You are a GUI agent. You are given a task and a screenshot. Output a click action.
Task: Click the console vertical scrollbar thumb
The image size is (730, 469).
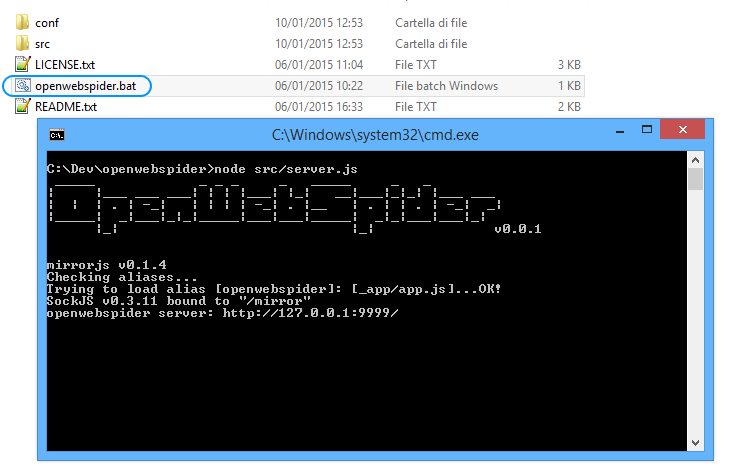click(695, 179)
